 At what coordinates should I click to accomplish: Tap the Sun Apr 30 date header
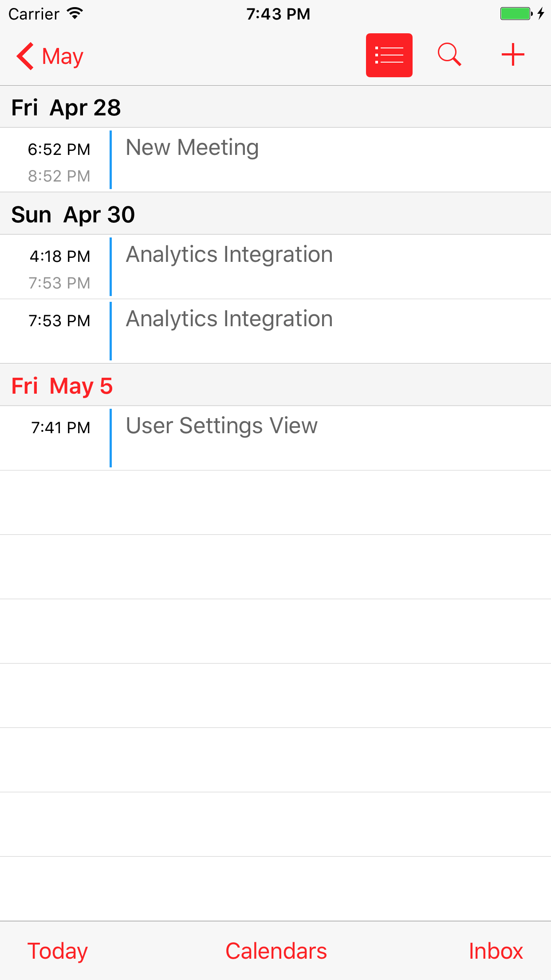click(275, 214)
